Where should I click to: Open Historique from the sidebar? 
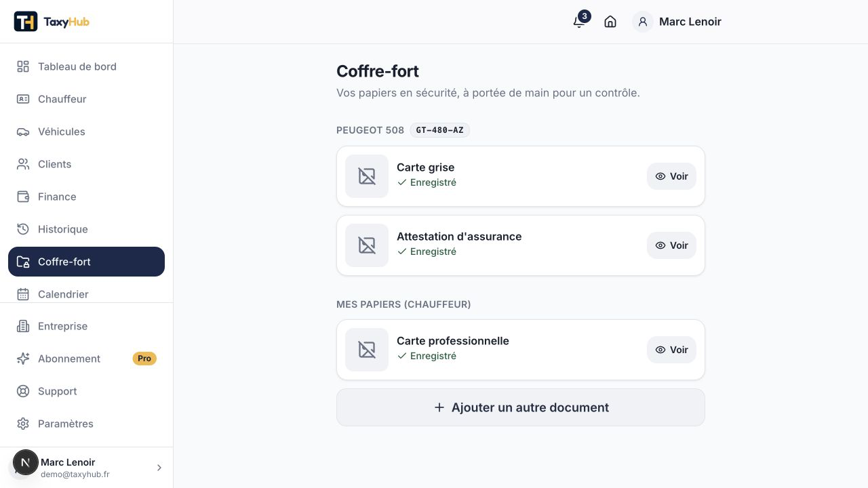tap(86, 229)
